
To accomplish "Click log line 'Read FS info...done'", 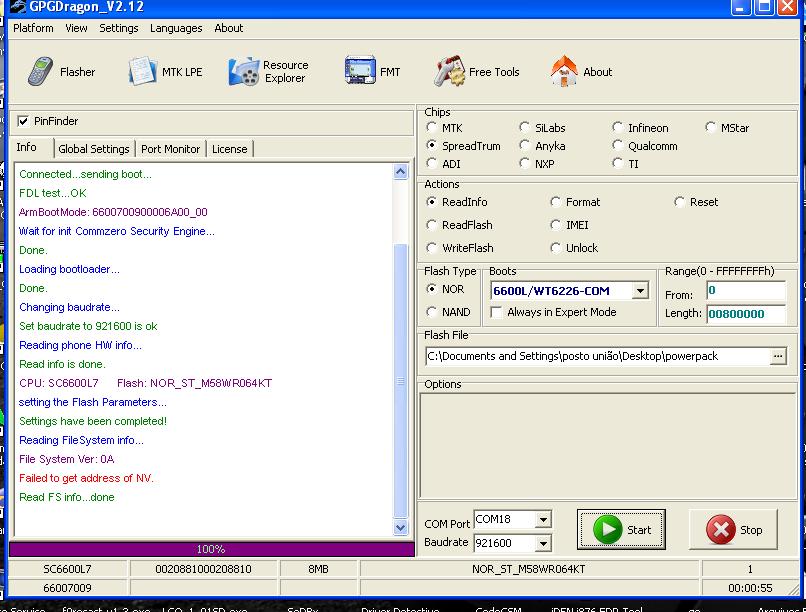I will [x=67, y=497].
